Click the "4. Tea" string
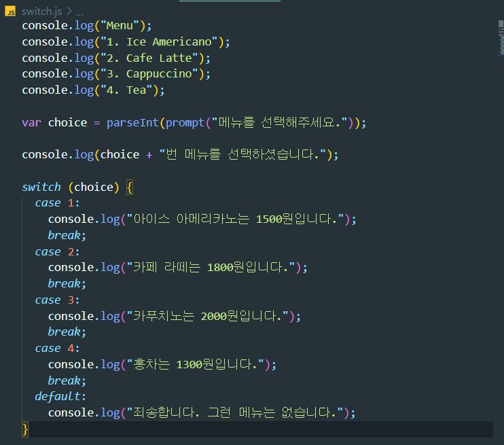The width and height of the screenshot is (504, 445). 126,90
